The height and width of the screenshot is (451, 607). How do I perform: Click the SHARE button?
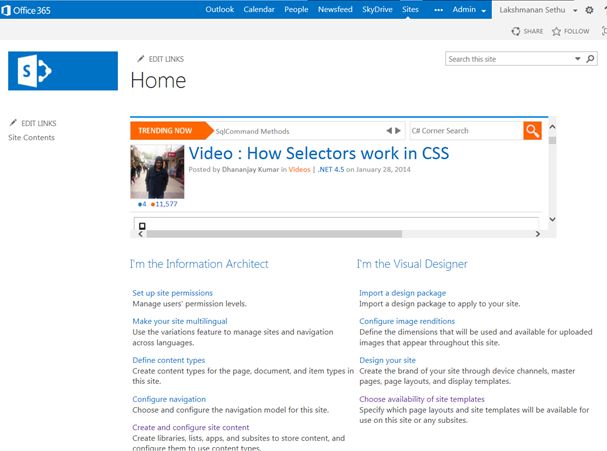point(528,31)
